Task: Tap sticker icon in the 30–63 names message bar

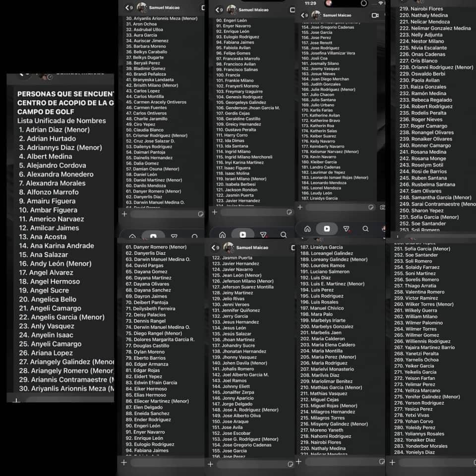Action: pyautogui.click(x=201, y=214)
